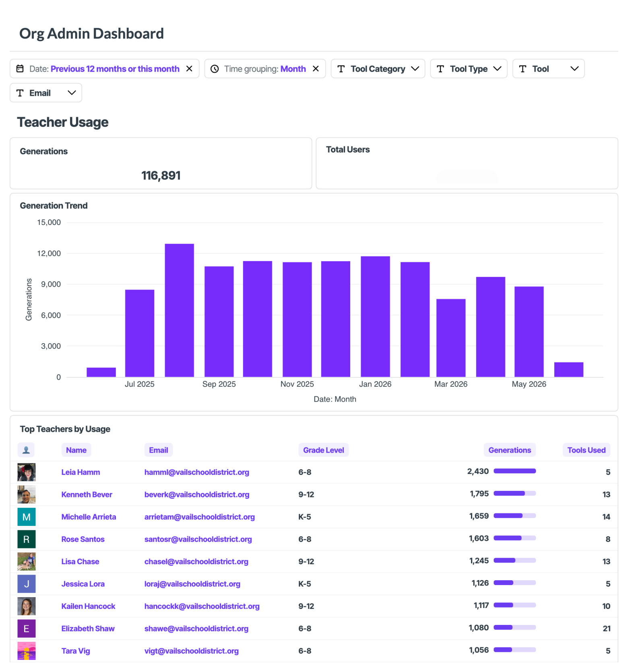Click email chasel@vailschooldistrict.org
The image size is (628, 672).
point(196,561)
